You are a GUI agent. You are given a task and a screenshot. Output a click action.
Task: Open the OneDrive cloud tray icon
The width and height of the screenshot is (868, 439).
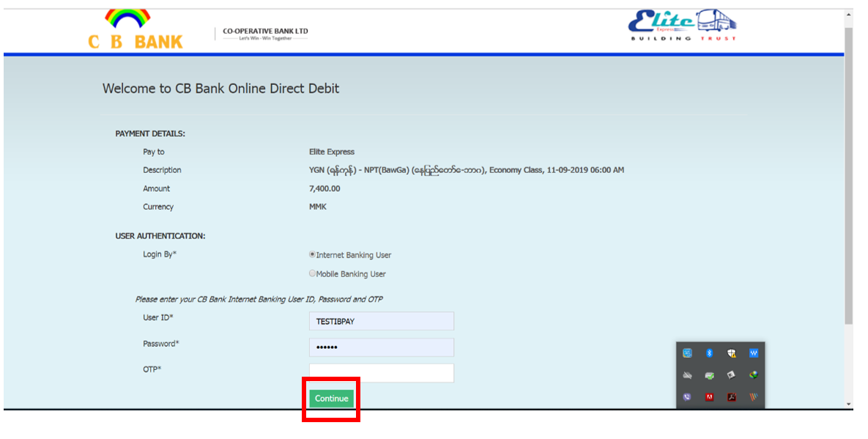pyautogui.click(x=687, y=375)
